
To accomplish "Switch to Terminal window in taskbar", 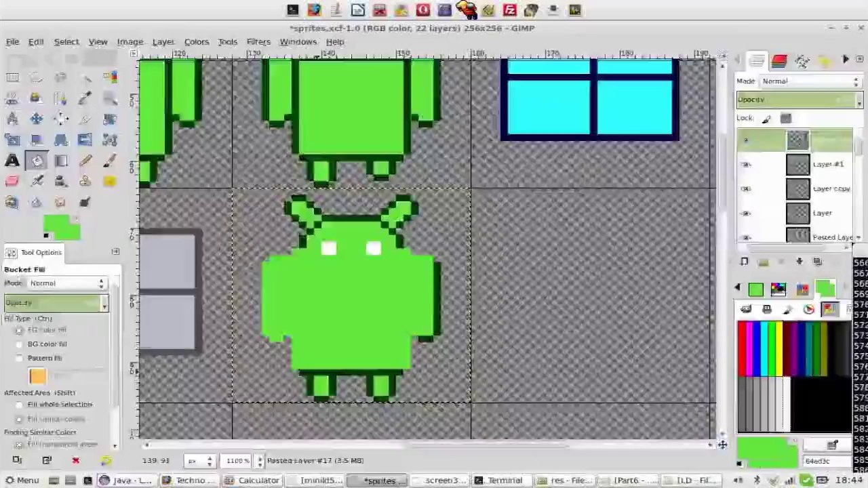I will click(x=498, y=481).
